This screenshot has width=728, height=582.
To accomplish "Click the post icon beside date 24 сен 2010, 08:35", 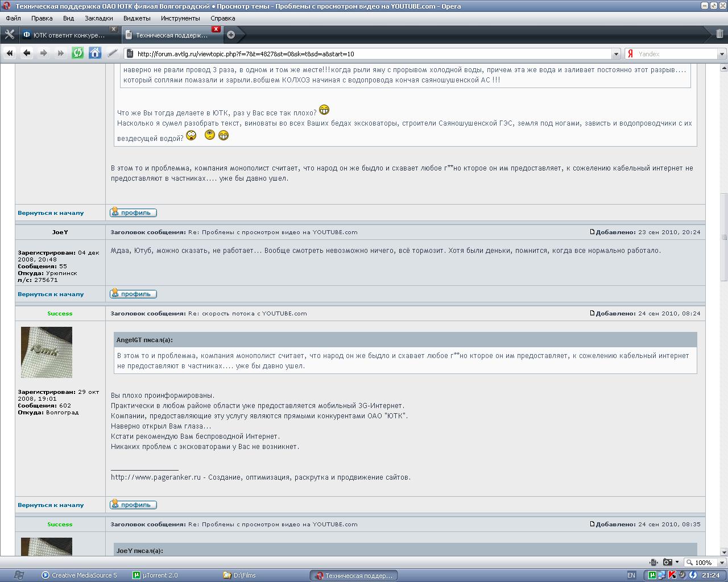I will (592, 524).
